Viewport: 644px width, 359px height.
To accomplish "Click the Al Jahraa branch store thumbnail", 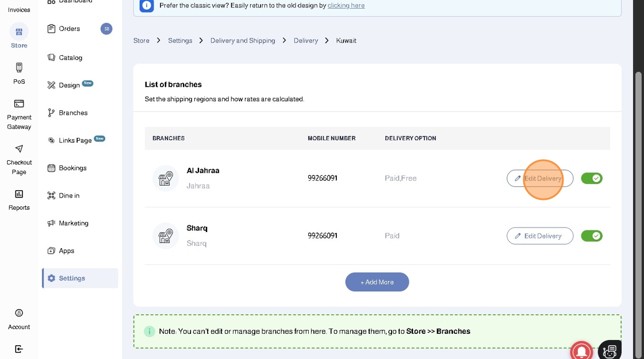I will (166, 178).
